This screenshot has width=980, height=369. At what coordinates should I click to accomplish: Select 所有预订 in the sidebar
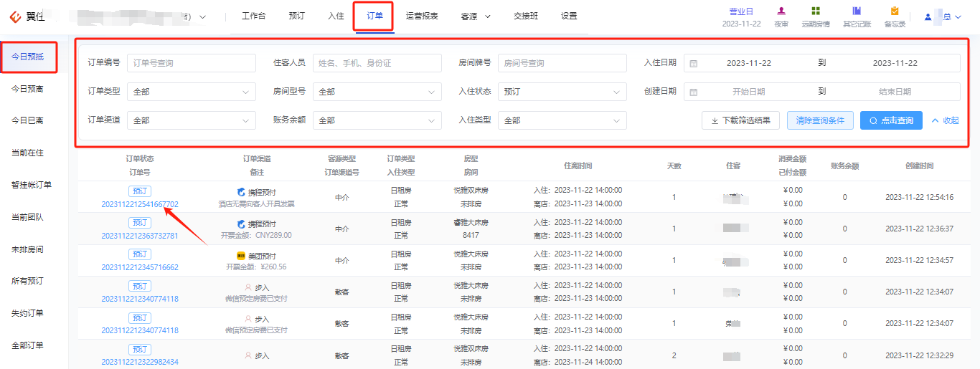[27, 281]
